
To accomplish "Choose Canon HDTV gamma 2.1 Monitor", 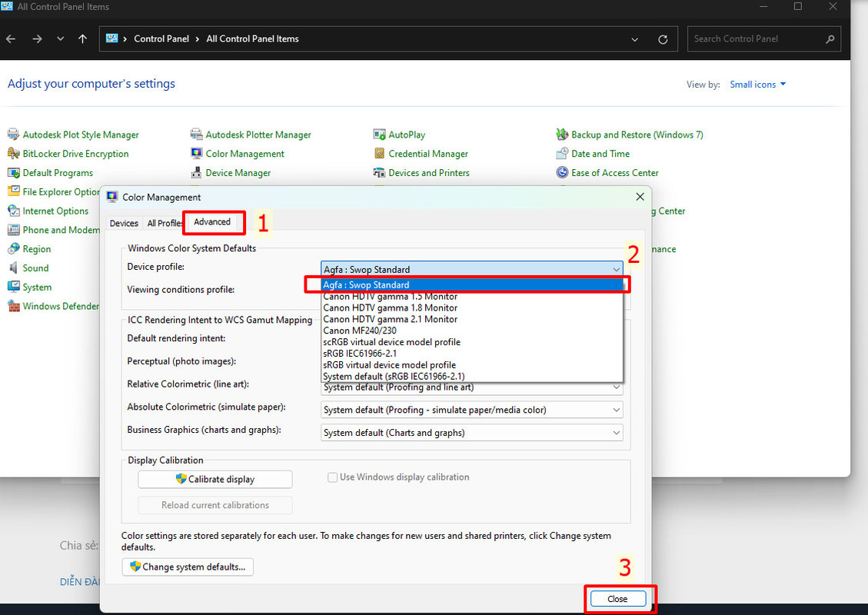I will (x=471, y=319).
